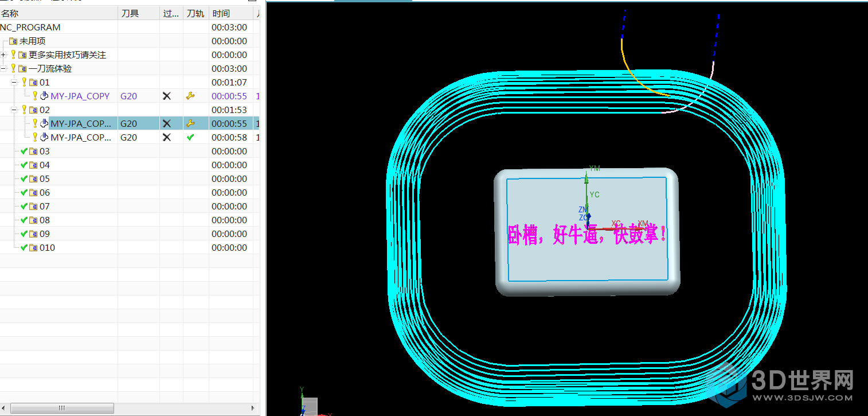Click the green check status icon of 05

tap(24, 179)
